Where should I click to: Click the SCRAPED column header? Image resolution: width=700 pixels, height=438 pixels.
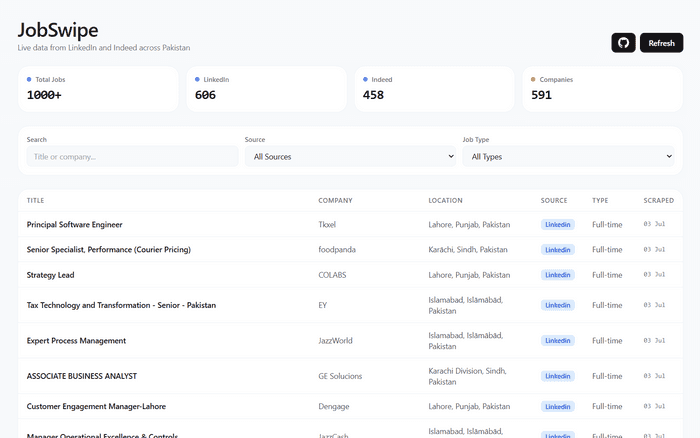(658, 200)
